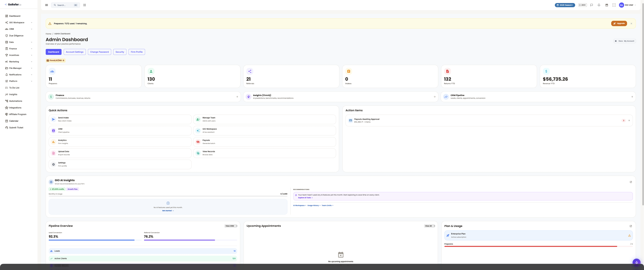Click the Preparers stat card icon

click(x=52, y=71)
